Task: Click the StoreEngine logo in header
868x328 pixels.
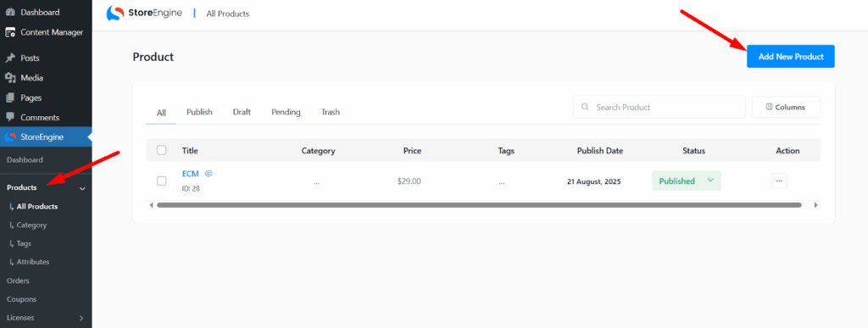Action: pyautogui.click(x=144, y=14)
